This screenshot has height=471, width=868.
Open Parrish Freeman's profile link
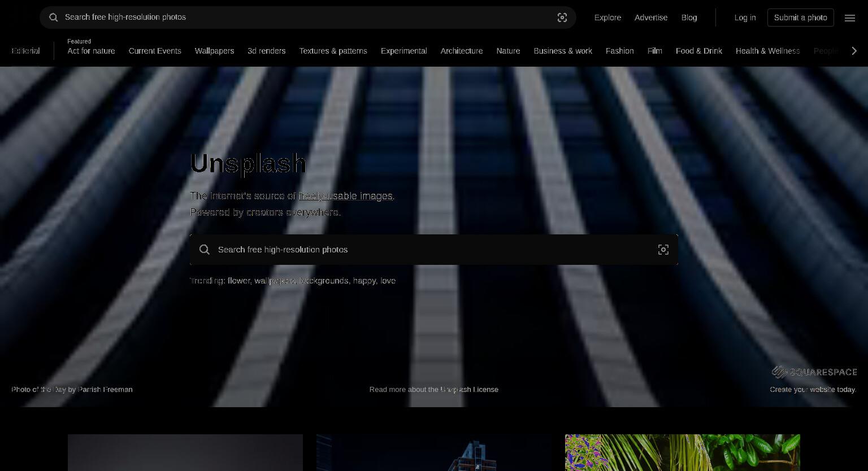[x=105, y=389]
